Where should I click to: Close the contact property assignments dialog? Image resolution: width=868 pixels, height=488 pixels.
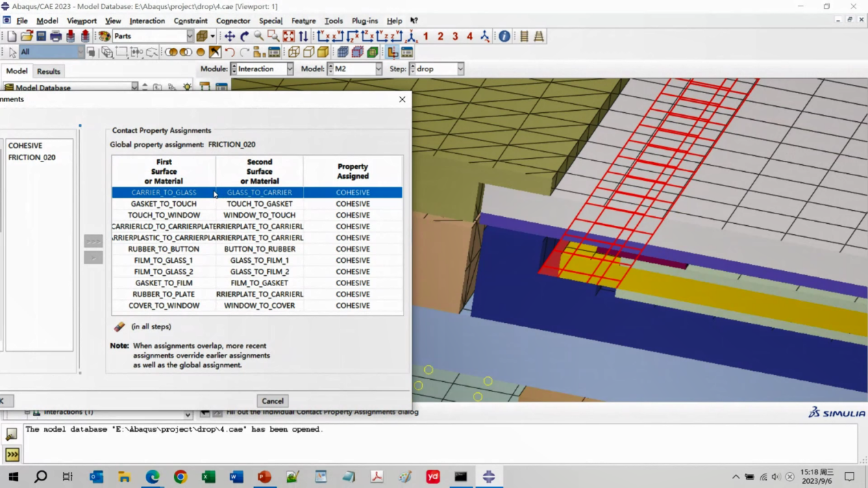pyautogui.click(x=402, y=99)
